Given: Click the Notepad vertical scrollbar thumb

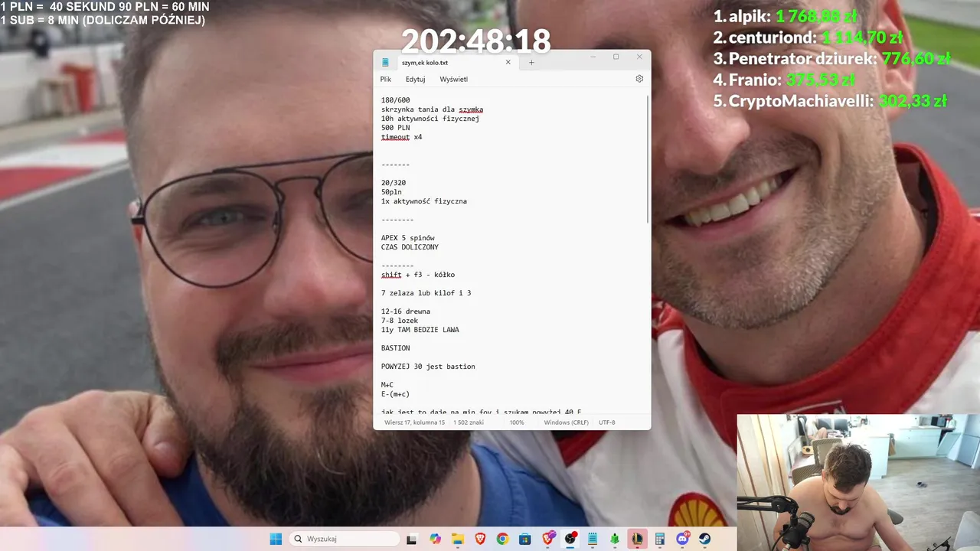Looking at the screenshot, I should [648, 159].
